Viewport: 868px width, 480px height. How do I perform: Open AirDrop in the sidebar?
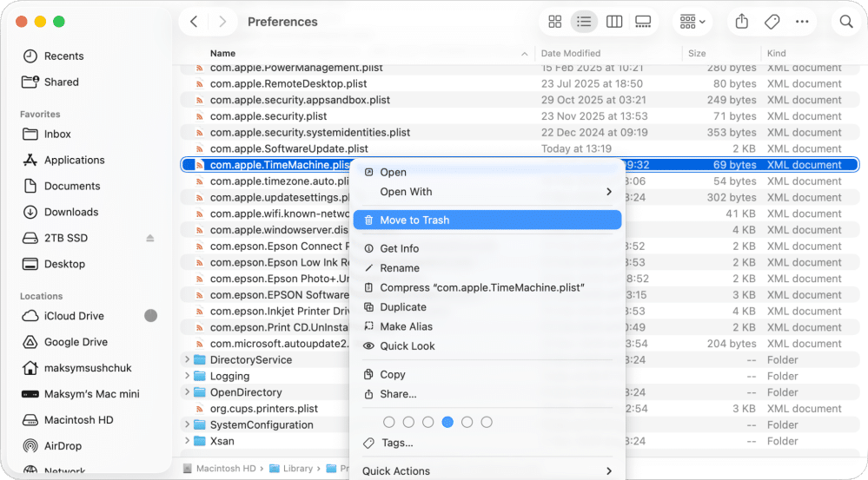(x=51, y=446)
